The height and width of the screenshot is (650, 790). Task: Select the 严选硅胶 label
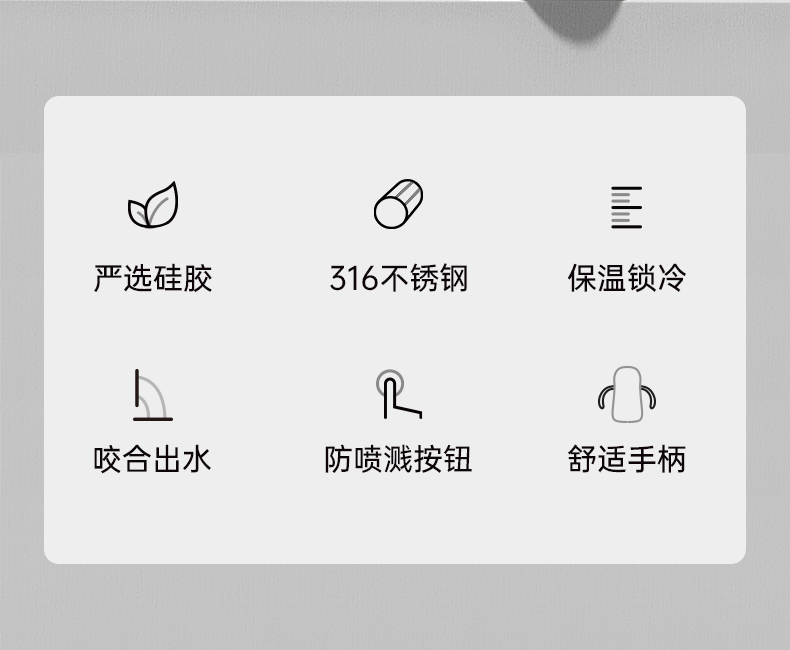click(x=153, y=278)
